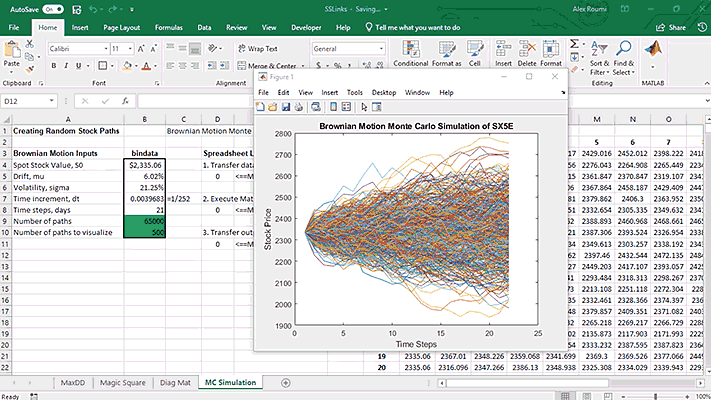This screenshot has width=711, height=400.
Task: Select the Edit Plot arrow tool
Action: [x=365, y=107]
